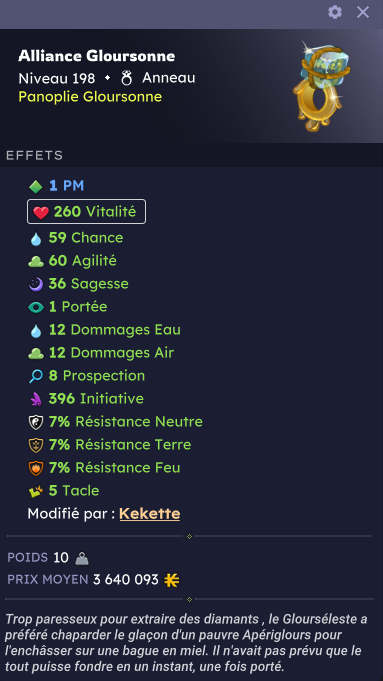Click the ring icon beside Anneau
Screen dimensions: 383x681
126,78
